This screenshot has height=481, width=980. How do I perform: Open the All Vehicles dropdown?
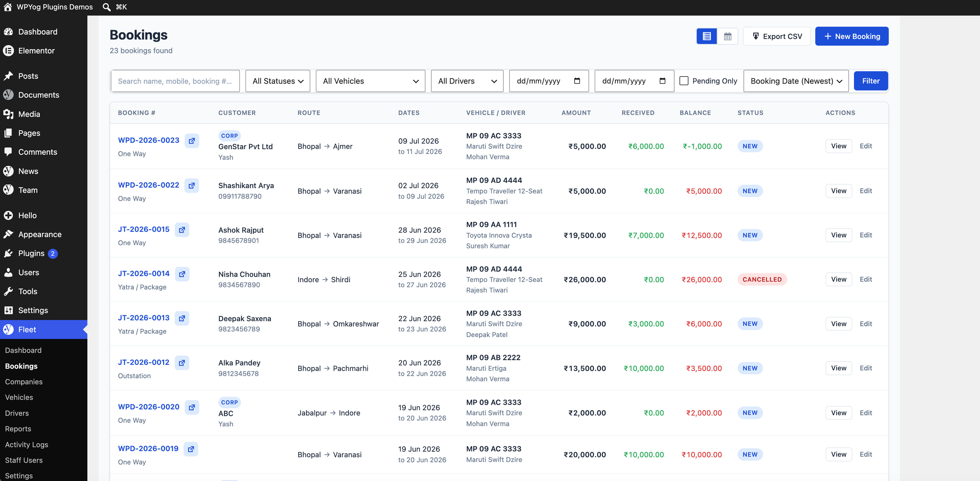tap(371, 81)
